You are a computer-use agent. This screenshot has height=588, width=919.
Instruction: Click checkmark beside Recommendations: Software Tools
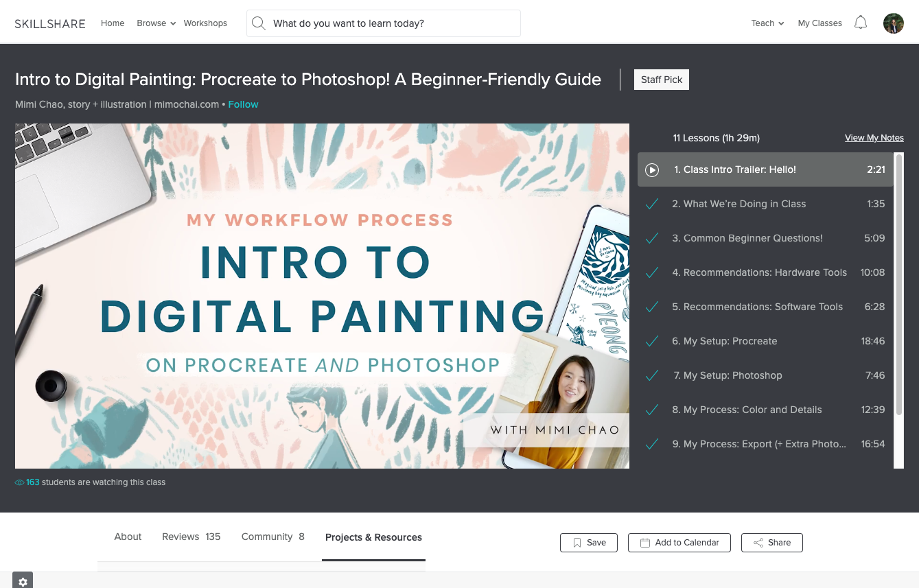click(x=652, y=307)
